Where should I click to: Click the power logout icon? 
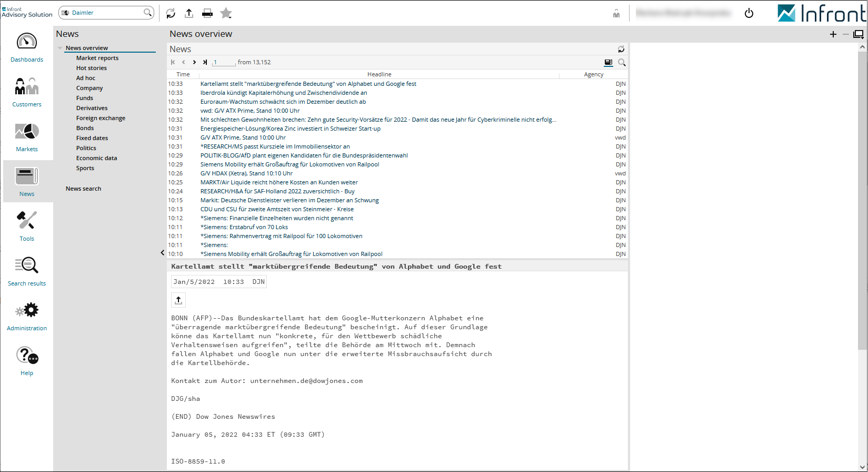[x=749, y=13]
